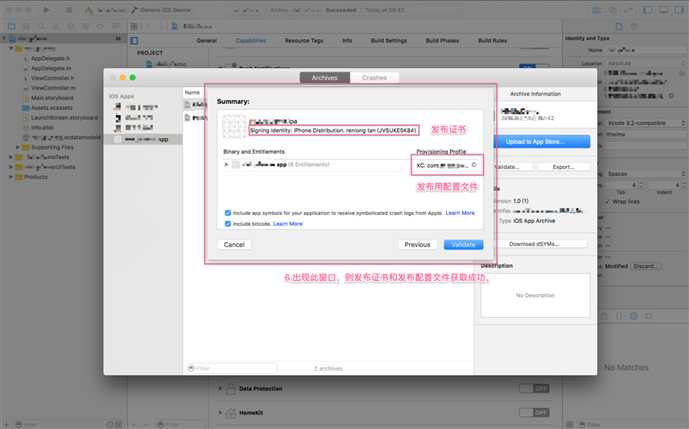The image size is (689, 429).
Task: Open Learn More link beside Include bitcode
Action: [x=288, y=224]
